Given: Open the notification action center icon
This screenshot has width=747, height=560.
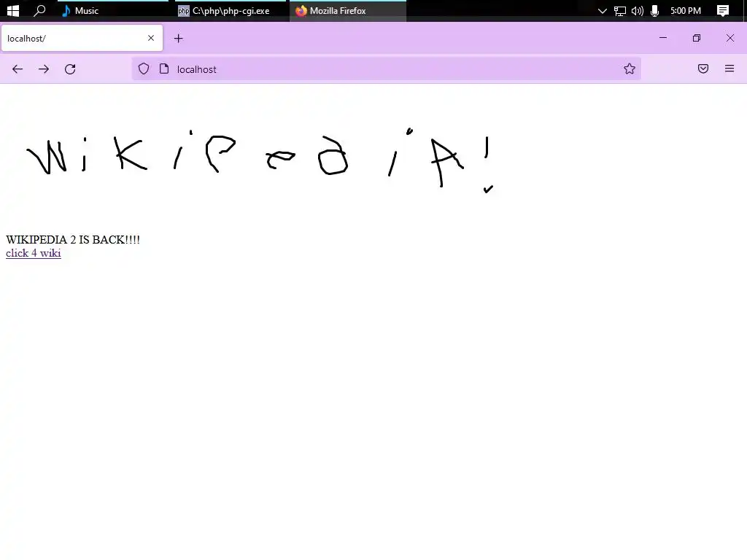Looking at the screenshot, I should click(x=723, y=11).
